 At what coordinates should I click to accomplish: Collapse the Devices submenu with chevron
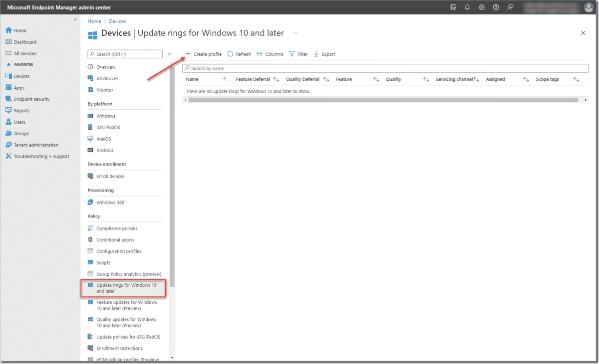[x=170, y=54]
